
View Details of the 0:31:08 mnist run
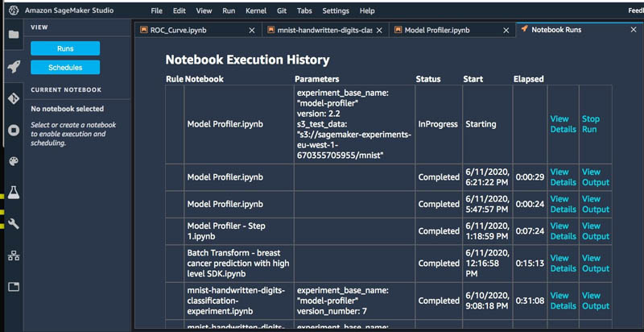click(x=563, y=301)
